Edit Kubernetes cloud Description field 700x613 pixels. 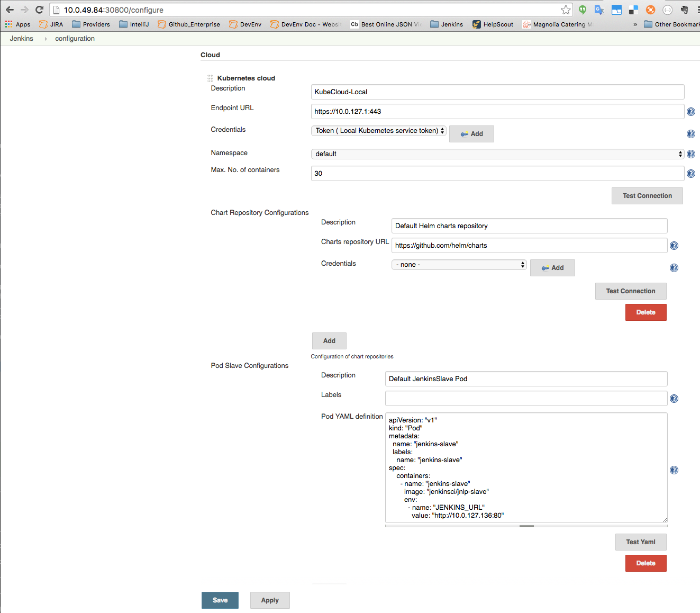(497, 92)
